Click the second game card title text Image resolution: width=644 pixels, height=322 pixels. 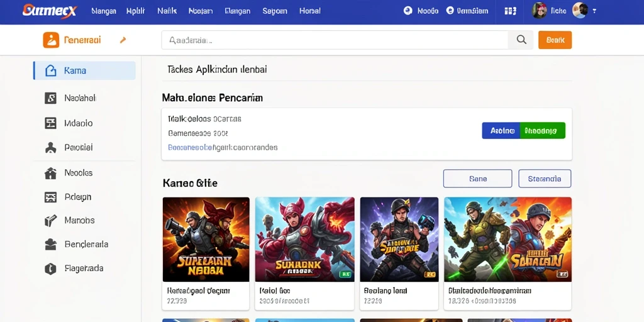click(x=275, y=291)
